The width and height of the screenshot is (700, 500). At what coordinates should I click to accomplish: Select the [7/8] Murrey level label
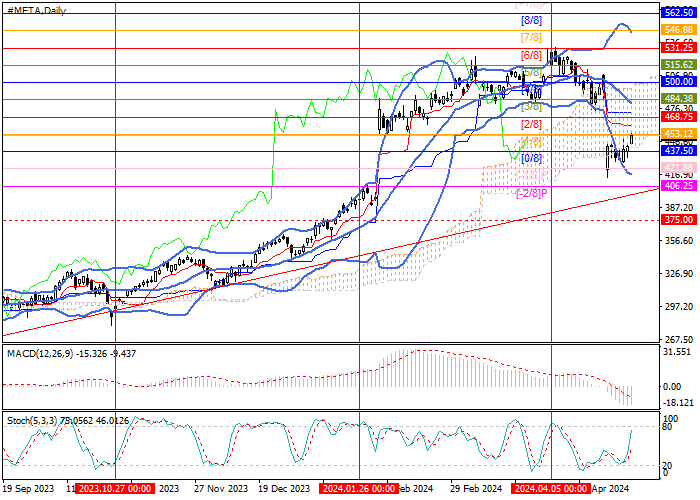(531, 38)
